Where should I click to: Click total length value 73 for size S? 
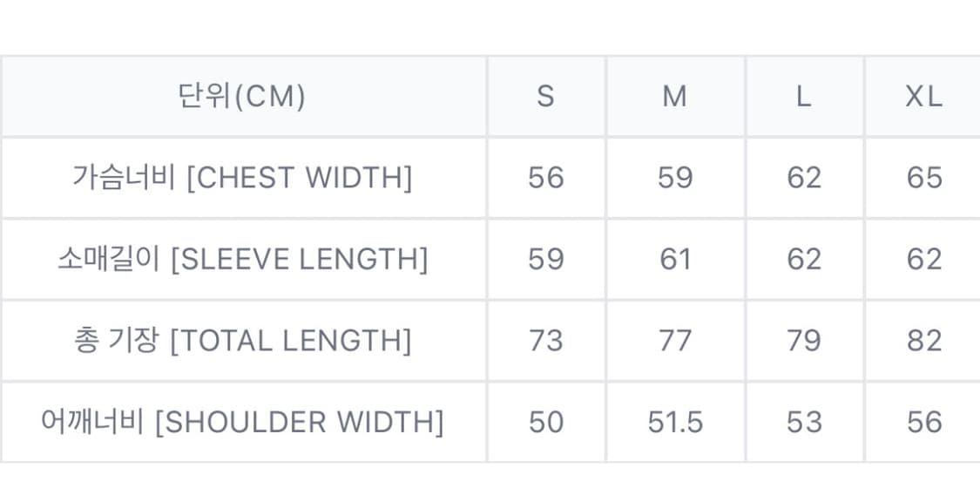[x=546, y=340]
